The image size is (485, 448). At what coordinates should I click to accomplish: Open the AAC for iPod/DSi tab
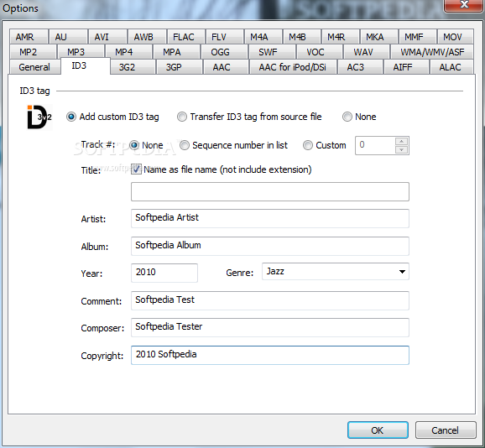293,67
